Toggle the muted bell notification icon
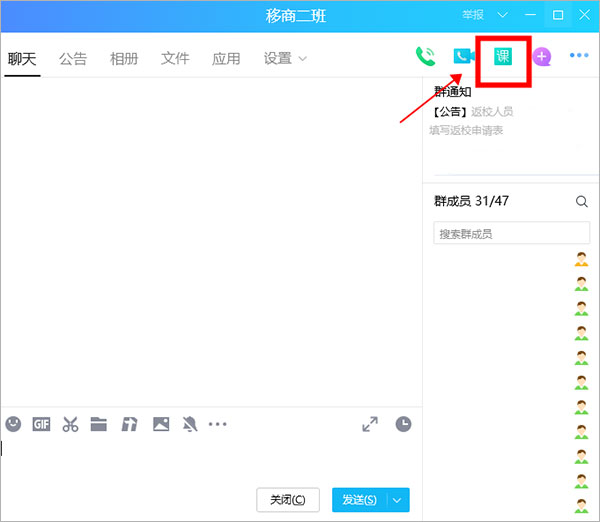This screenshot has width=600, height=522. [190, 424]
